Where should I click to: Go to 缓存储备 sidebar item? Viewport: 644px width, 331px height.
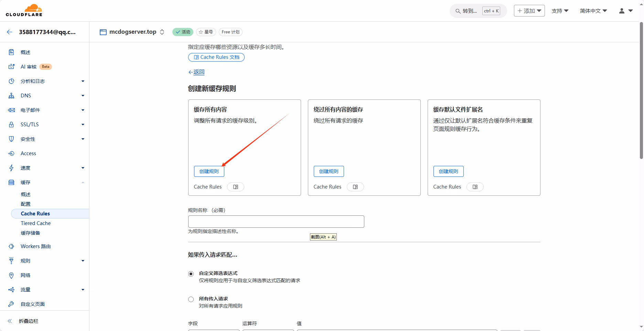point(30,233)
